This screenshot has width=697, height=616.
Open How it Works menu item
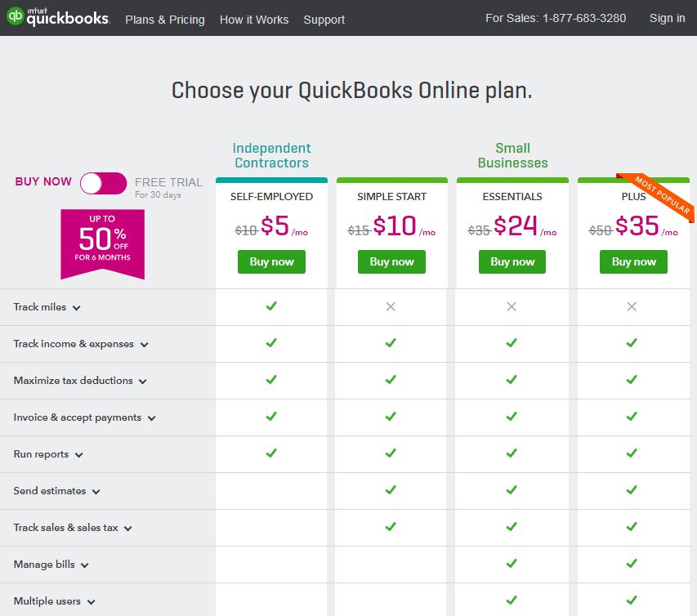pyautogui.click(x=254, y=20)
